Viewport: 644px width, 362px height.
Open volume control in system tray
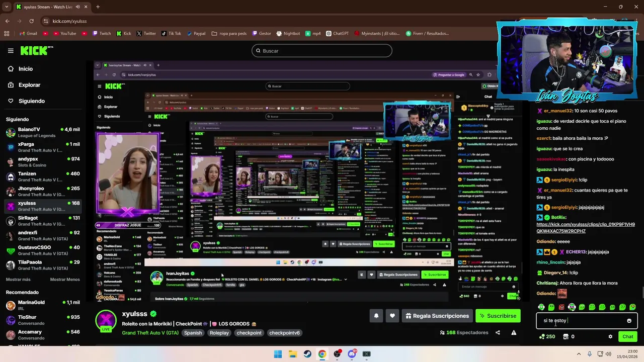(609, 354)
